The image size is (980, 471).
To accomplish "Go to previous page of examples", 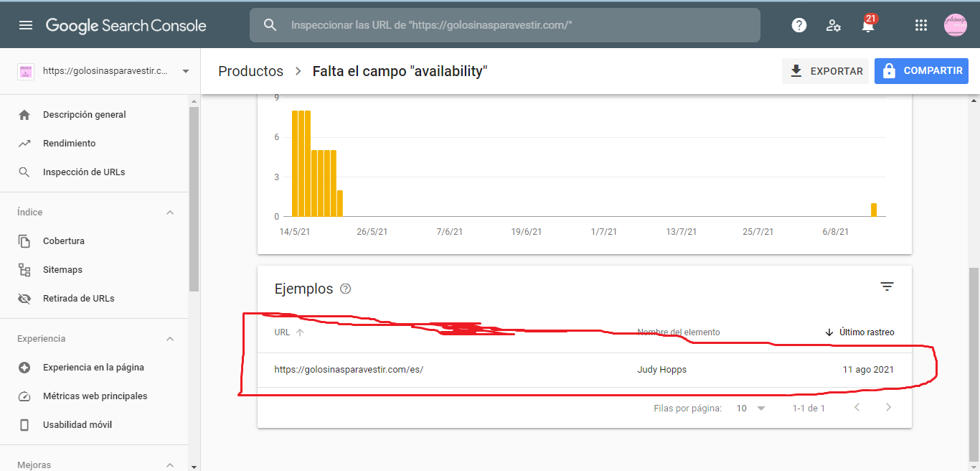I will [857, 408].
